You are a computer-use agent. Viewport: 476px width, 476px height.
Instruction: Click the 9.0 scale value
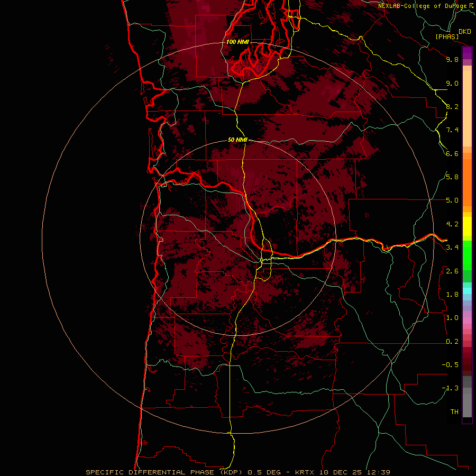[452, 83]
